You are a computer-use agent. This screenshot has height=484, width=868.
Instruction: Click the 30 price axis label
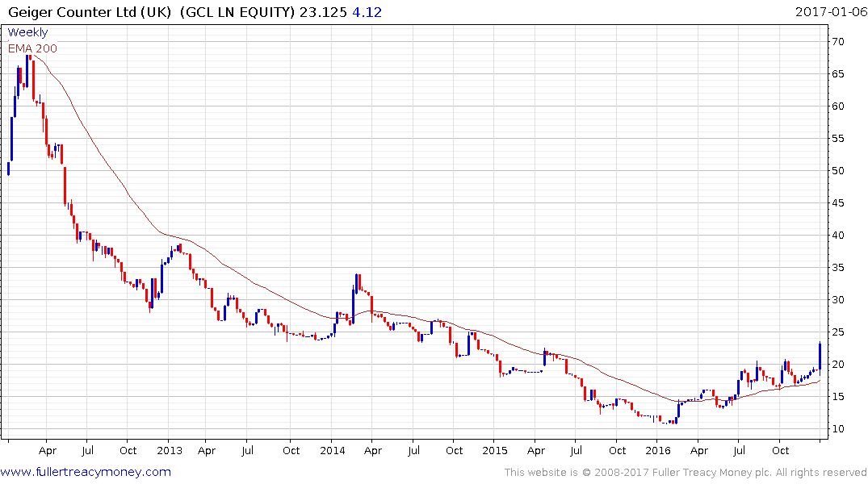[837, 300]
